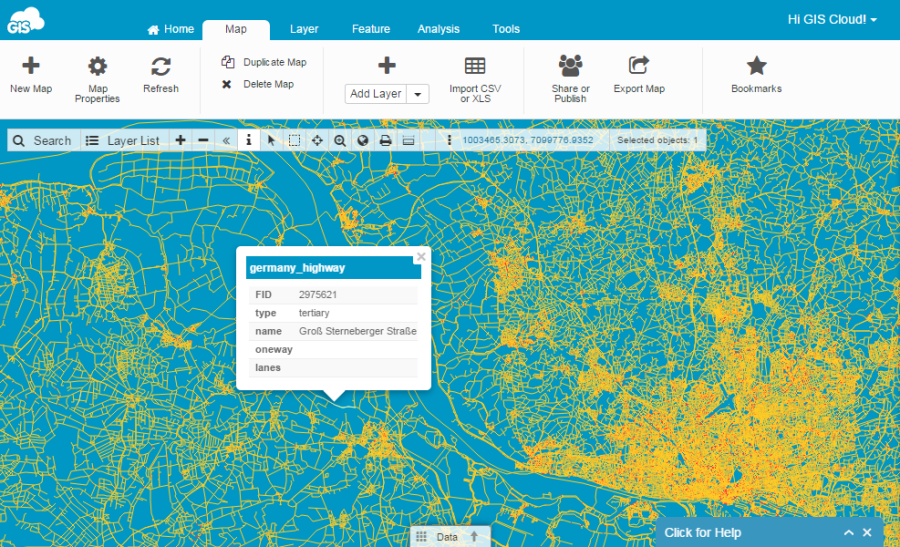This screenshot has height=547, width=900.
Task: Click Export Map
Action: click(639, 75)
